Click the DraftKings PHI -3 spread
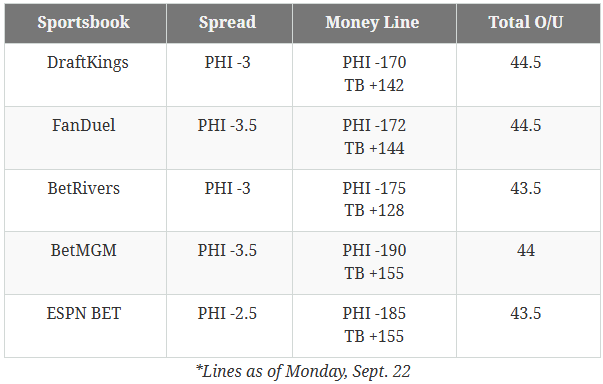 [x=227, y=62]
